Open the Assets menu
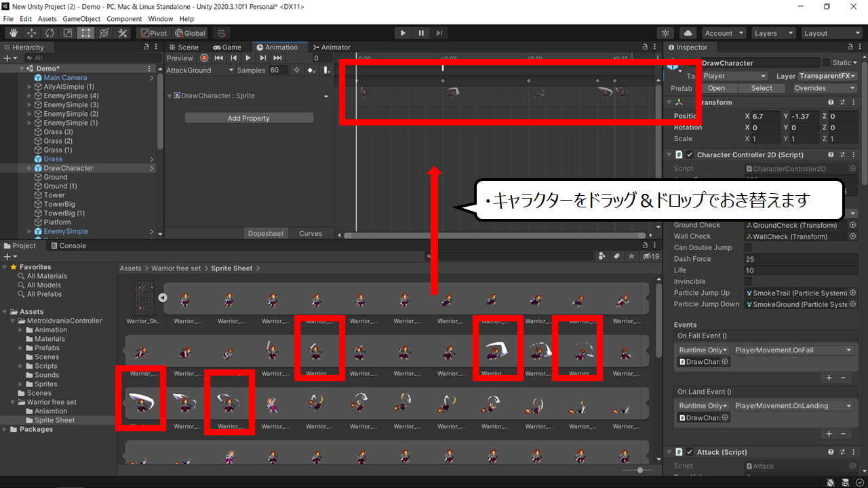The image size is (868, 488). click(47, 19)
